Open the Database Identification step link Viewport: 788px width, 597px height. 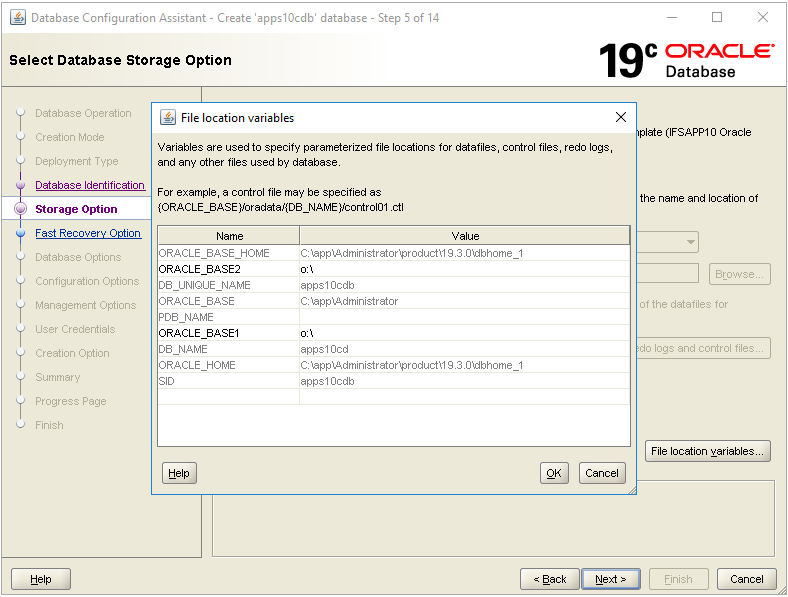pyautogui.click(x=90, y=185)
